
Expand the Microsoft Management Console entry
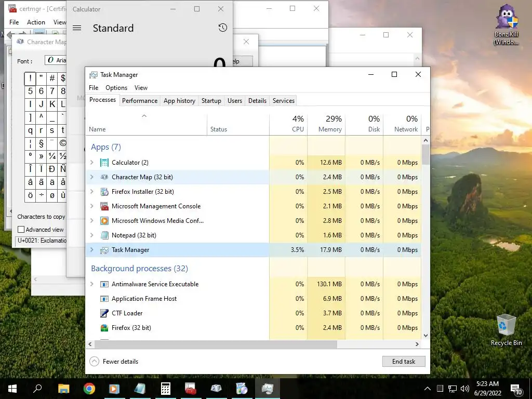coord(91,206)
